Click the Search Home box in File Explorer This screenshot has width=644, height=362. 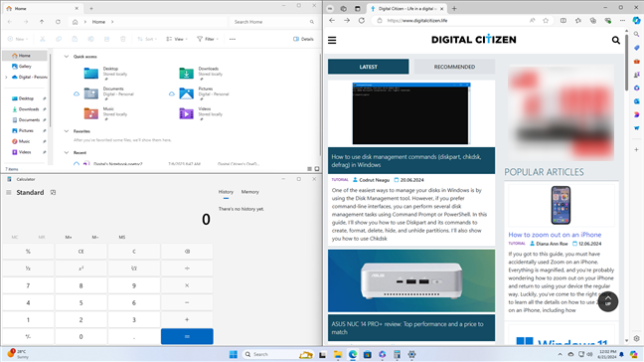click(273, 22)
